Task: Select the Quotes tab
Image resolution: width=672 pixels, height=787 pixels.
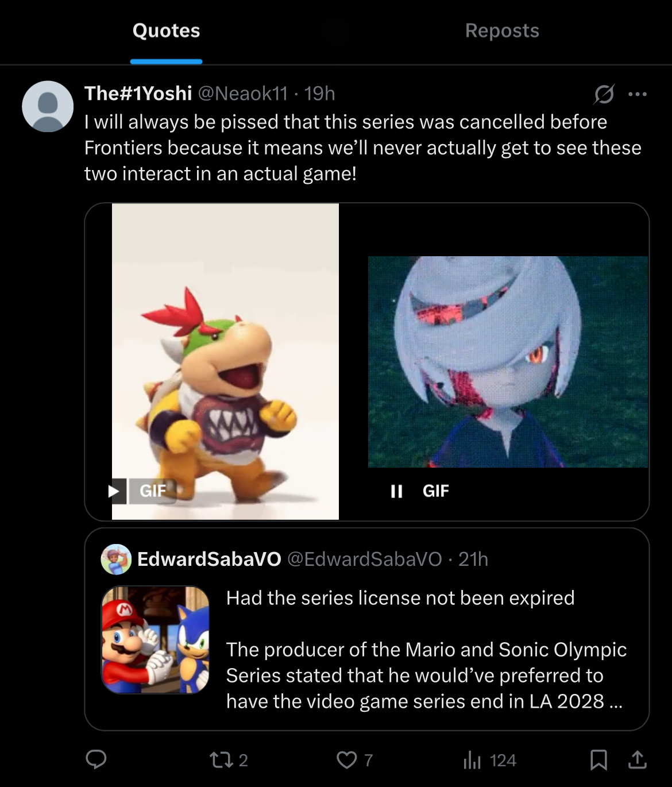Action: click(166, 30)
